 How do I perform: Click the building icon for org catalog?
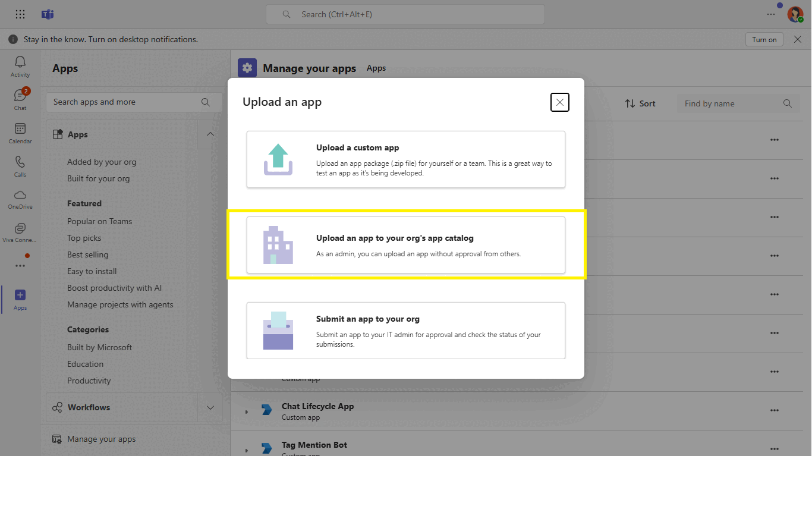[x=278, y=245]
